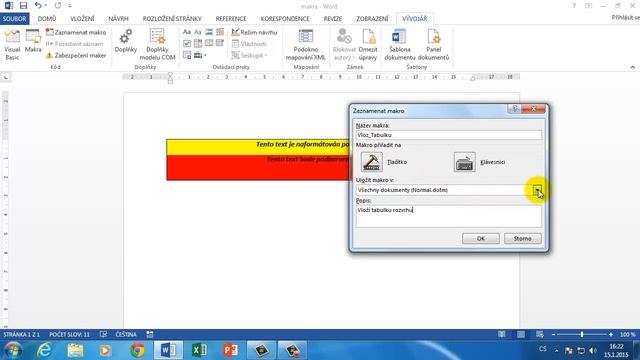Toggle Režim návrhu design mode

click(254, 32)
